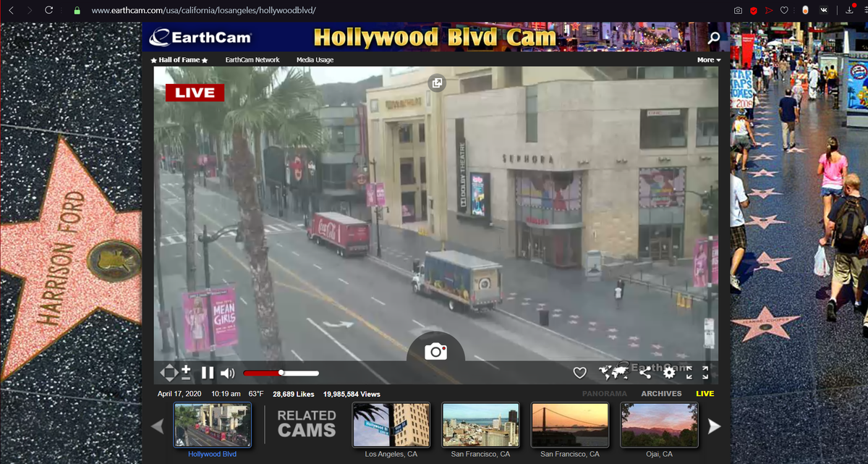Switch to the PANORAMA tab
868x464 pixels.
tap(605, 394)
